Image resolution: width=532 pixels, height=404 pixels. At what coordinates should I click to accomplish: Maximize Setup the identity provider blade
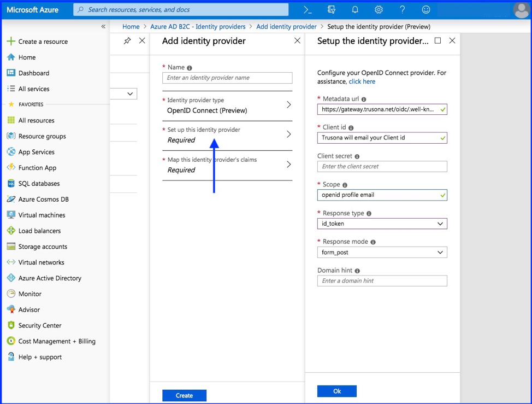pyautogui.click(x=438, y=41)
